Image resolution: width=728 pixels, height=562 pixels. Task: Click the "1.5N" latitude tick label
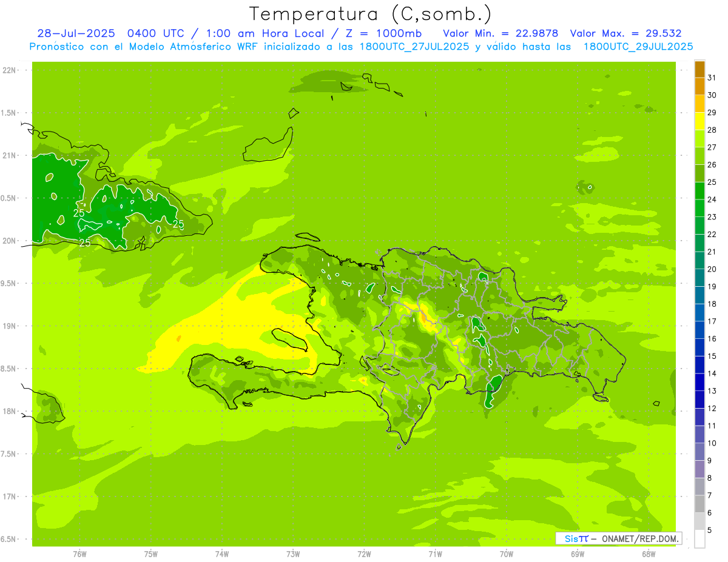click(8, 113)
